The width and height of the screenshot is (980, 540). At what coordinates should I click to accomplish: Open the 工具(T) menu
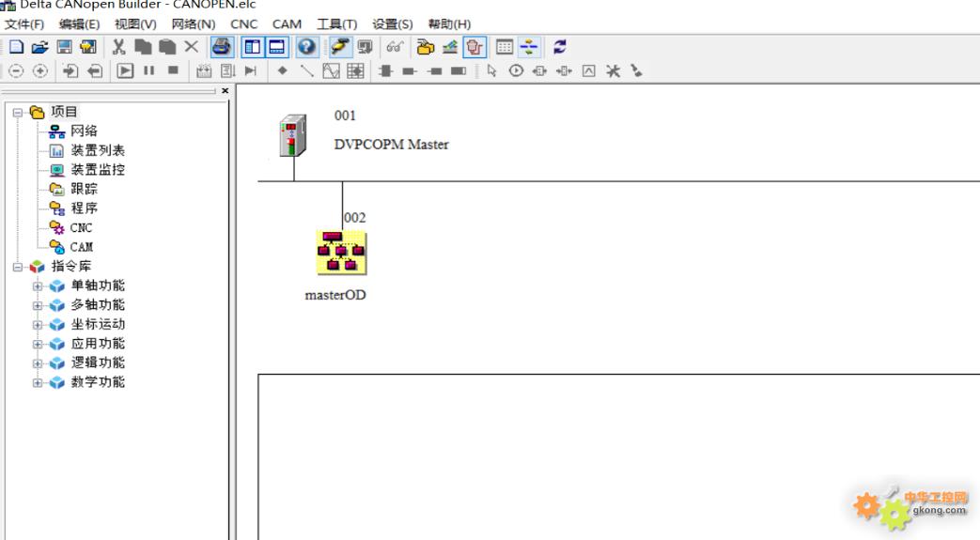[x=337, y=23]
